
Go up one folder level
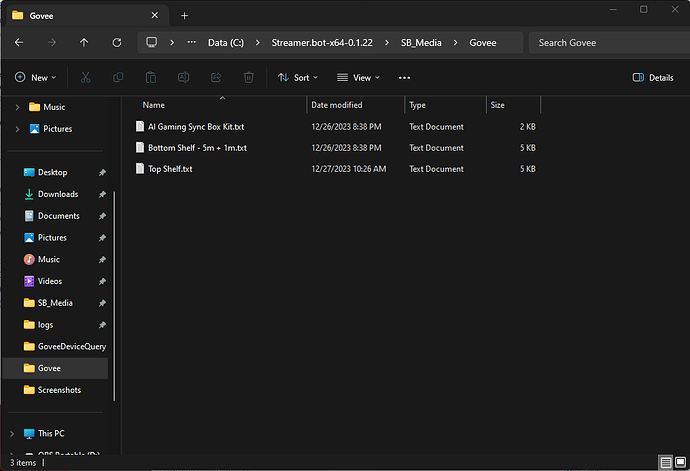tap(84, 43)
